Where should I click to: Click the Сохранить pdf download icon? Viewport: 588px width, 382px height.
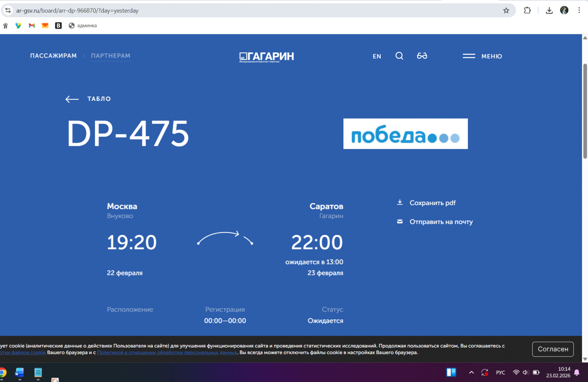tap(400, 202)
